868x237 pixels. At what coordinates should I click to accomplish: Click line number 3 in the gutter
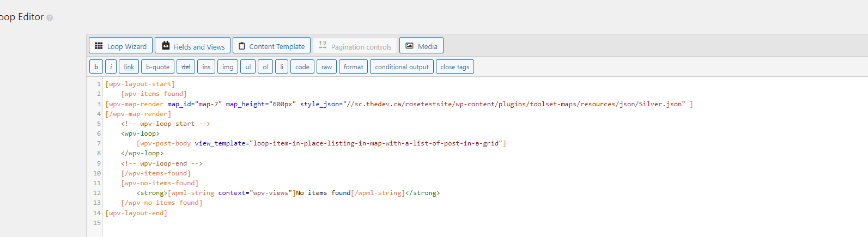click(99, 104)
